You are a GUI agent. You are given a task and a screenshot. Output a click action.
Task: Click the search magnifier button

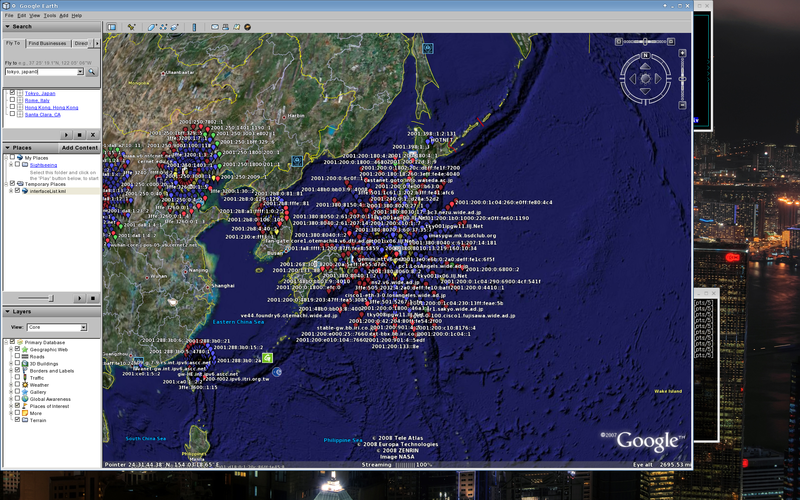pyautogui.click(x=92, y=72)
